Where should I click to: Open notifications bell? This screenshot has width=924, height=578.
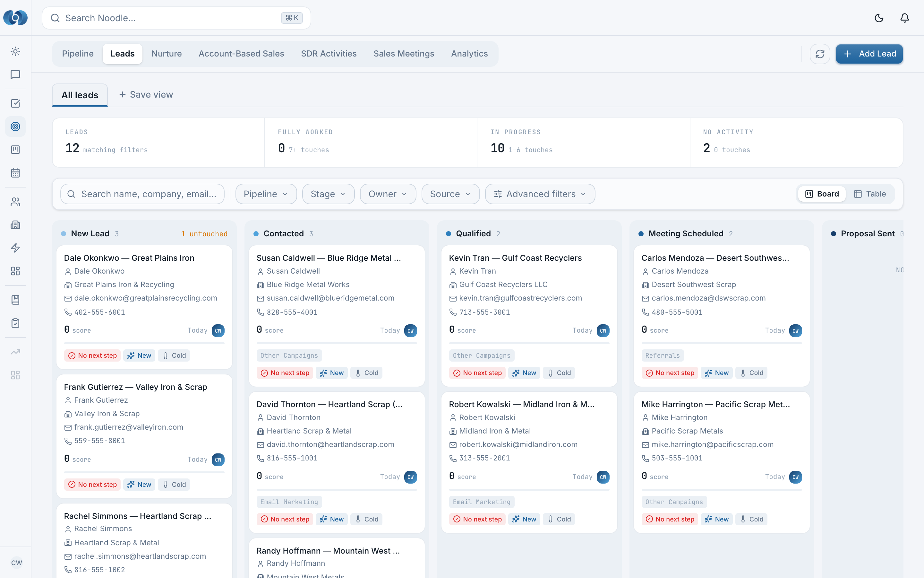pos(904,18)
